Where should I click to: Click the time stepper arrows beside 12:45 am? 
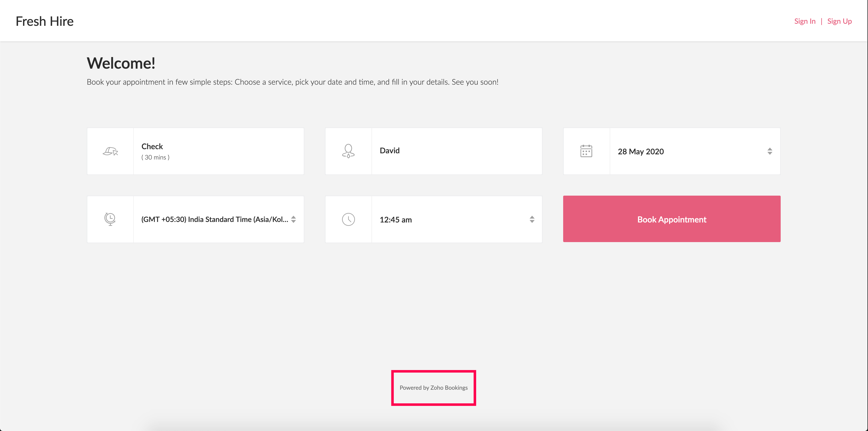click(x=532, y=219)
